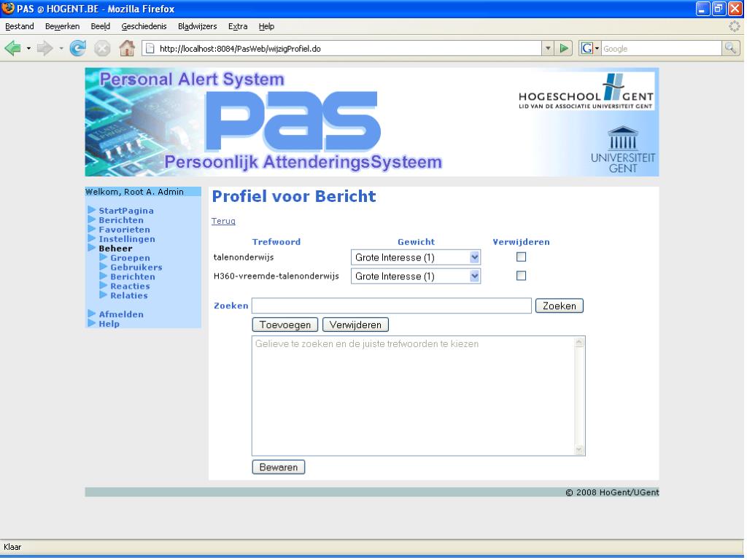The image size is (747, 560).
Task: Click the Stop loading icon
Action: (x=102, y=48)
